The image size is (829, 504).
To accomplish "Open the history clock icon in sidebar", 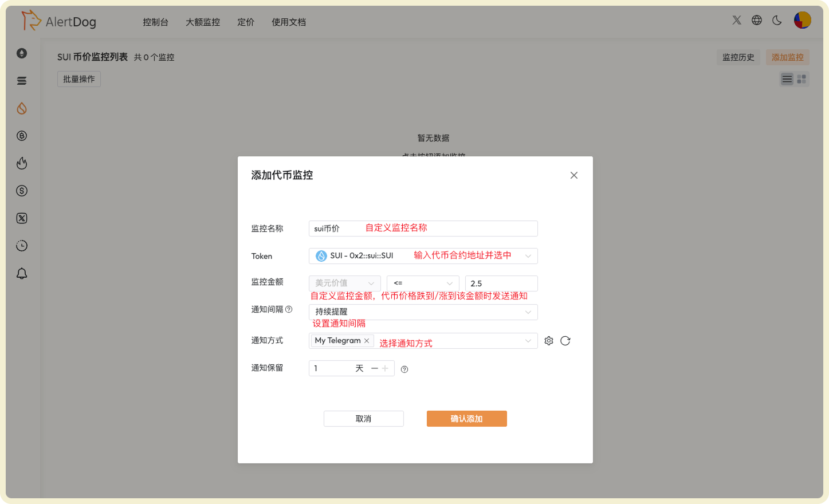I will [x=22, y=246].
